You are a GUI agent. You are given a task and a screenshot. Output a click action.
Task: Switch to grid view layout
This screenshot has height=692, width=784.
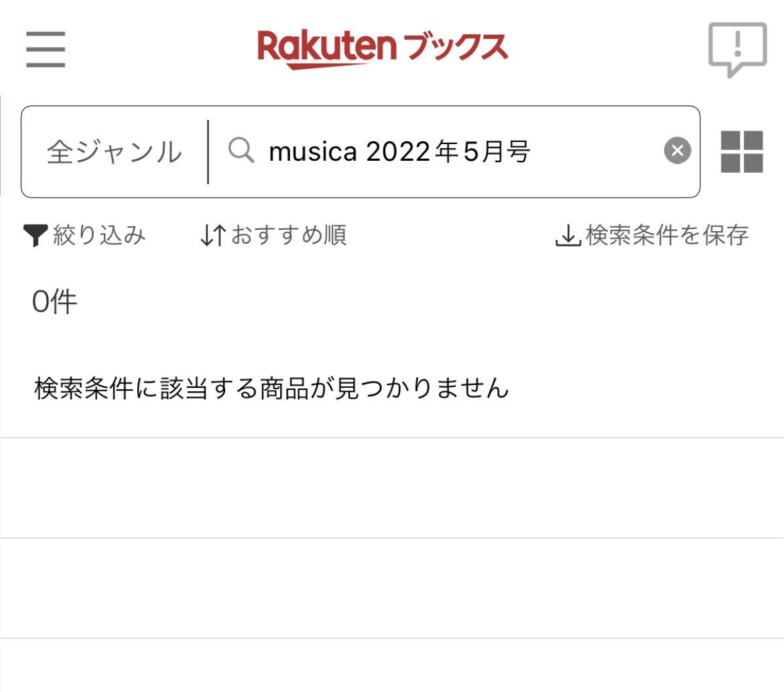tap(742, 152)
